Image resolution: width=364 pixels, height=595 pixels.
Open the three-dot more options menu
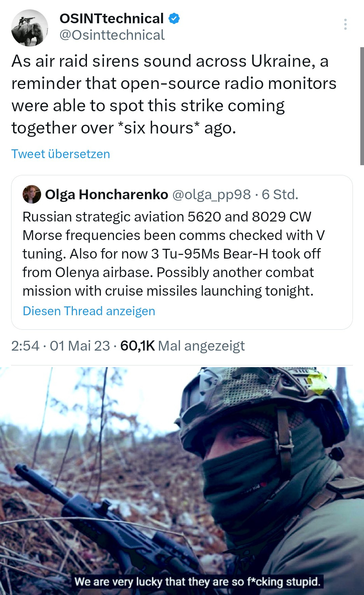tap(345, 24)
